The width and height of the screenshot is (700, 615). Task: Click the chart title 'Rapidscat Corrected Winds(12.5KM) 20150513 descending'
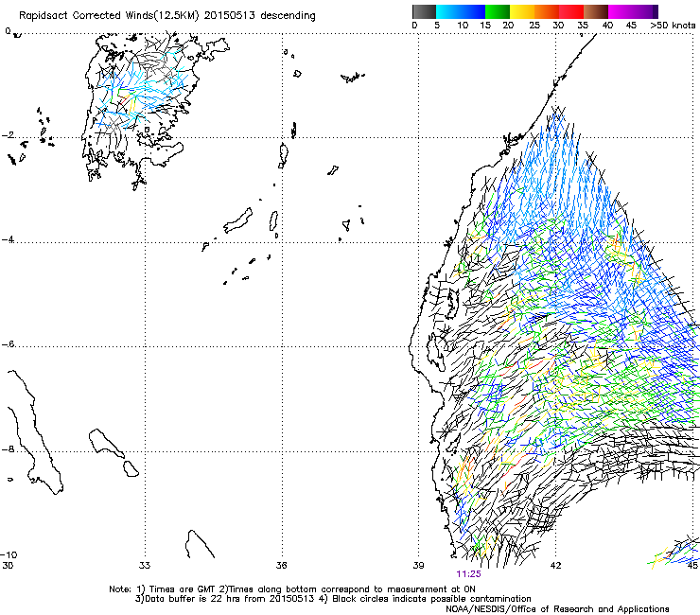tap(167, 15)
